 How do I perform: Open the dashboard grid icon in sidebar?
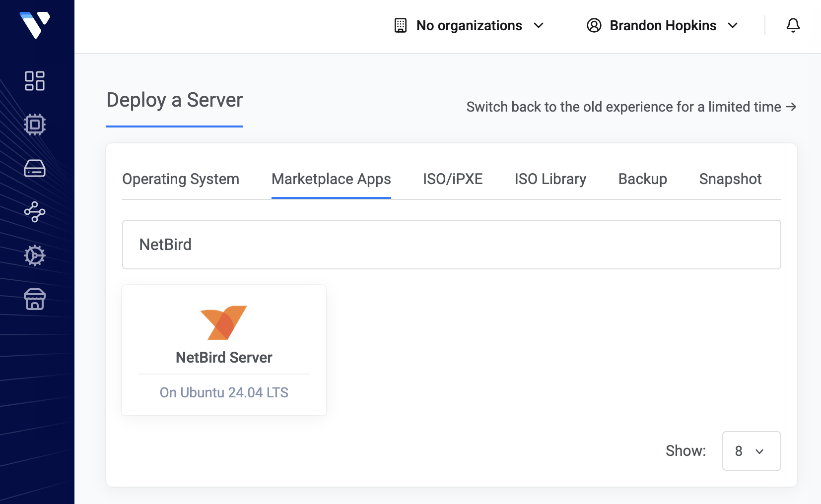click(35, 81)
